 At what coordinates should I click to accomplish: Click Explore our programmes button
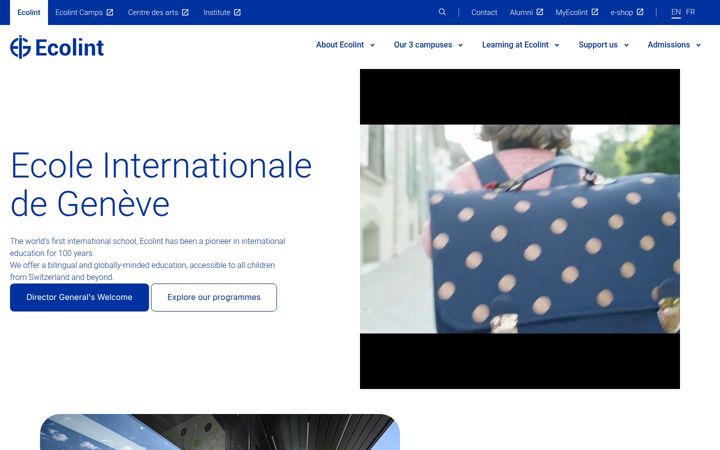point(214,297)
